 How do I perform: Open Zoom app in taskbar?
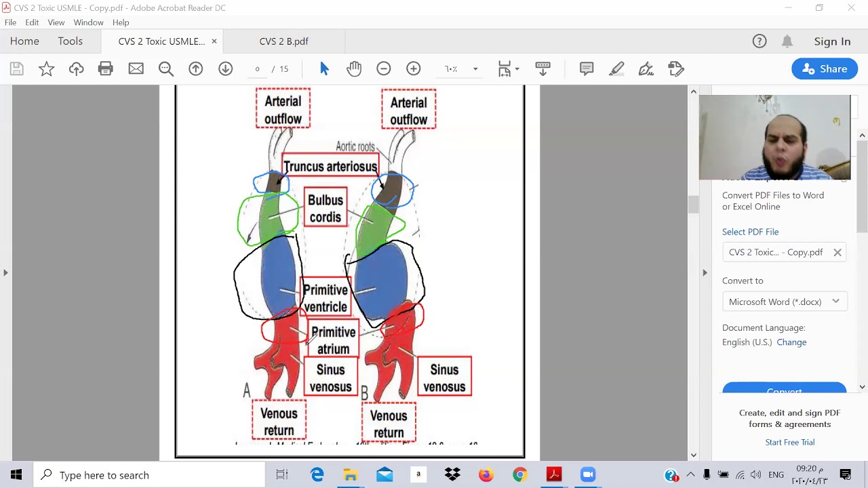[587, 475]
